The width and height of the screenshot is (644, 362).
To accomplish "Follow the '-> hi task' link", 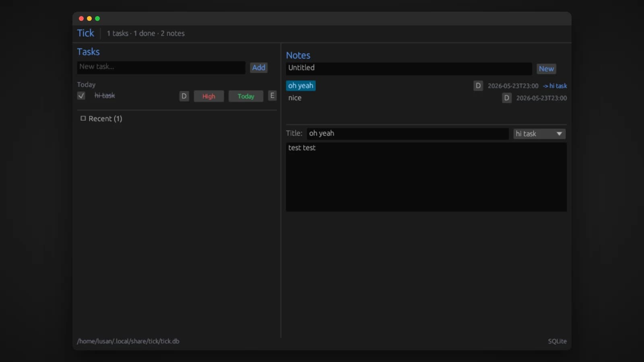I will click(x=555, y=86).
